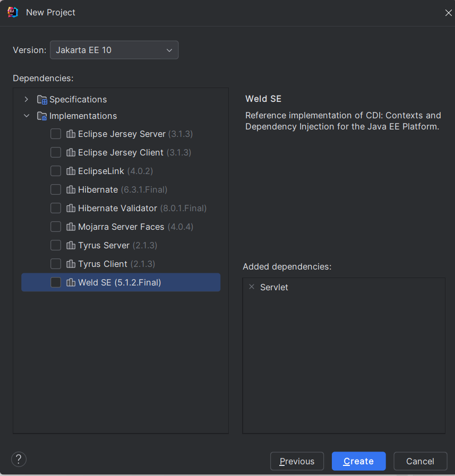Go back with the Previous button
The width and height of the screenshot is (455, 476).
(297, 461)
